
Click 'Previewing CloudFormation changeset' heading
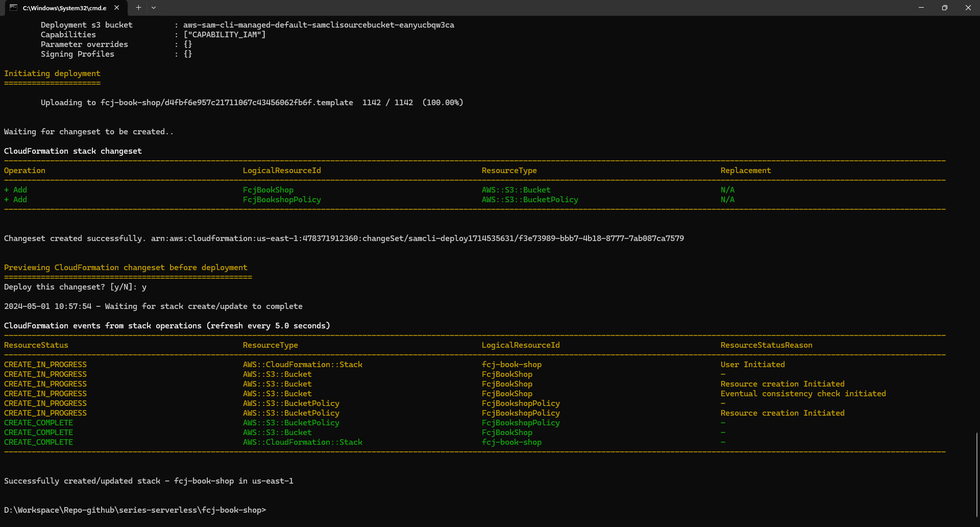(x=126, y=268)
